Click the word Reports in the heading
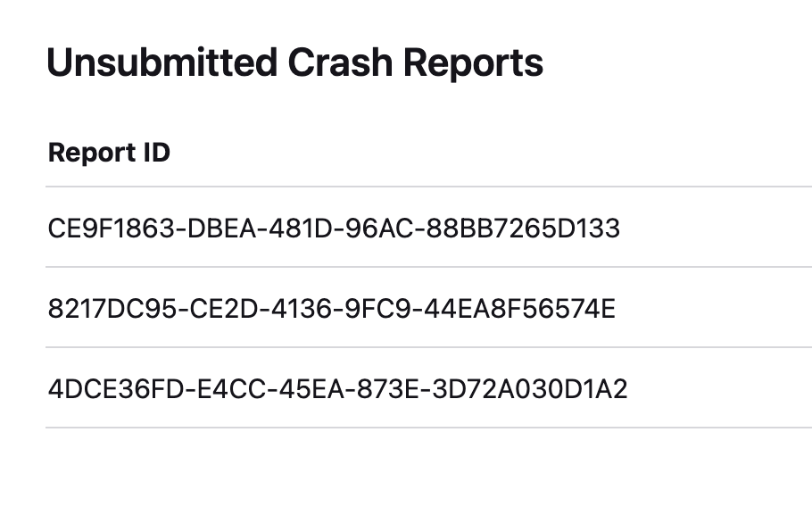The height and width of the screenshot is (532, 812). (x=473, y=62)
